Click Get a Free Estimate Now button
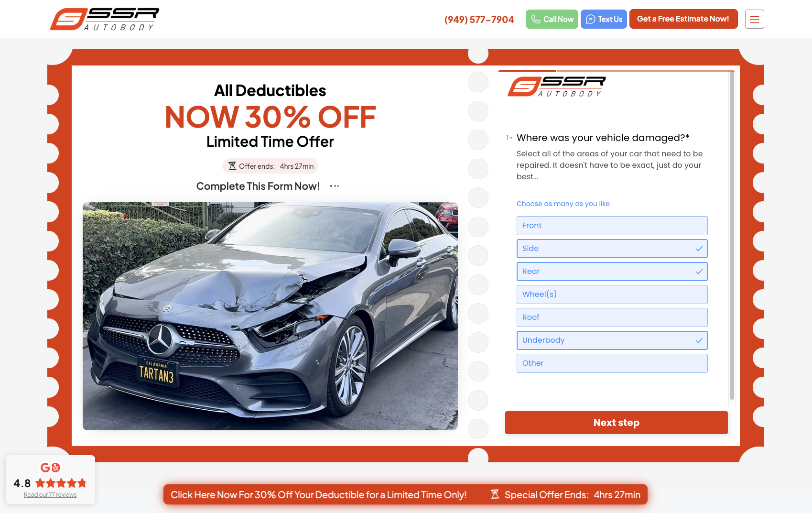Image resolution: width=812 pixels, height=513 pixels. 683,19
